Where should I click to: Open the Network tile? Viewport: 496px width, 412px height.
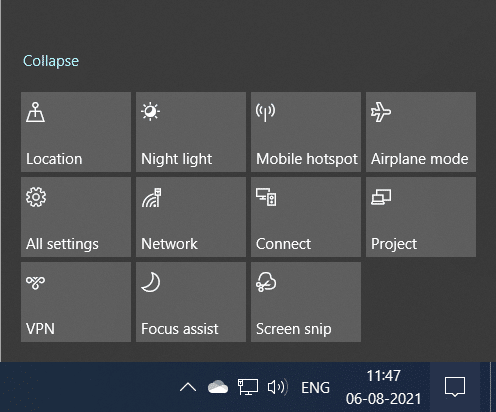pos(191,217)
